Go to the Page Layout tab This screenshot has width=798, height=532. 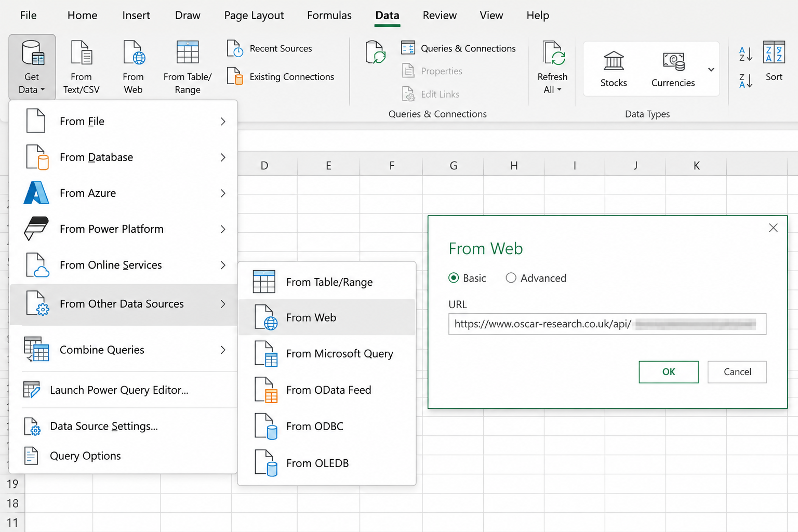pyautogui.click(x=254, y=15)
